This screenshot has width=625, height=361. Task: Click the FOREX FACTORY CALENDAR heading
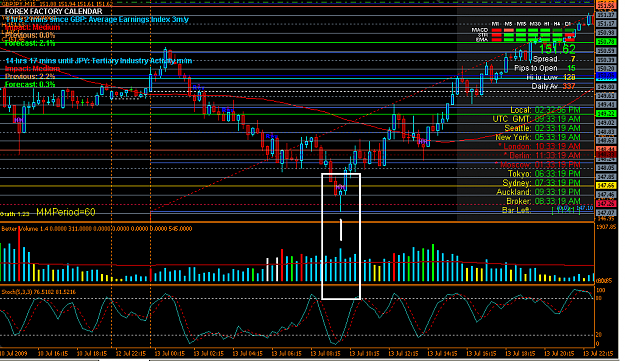(53, 11)
